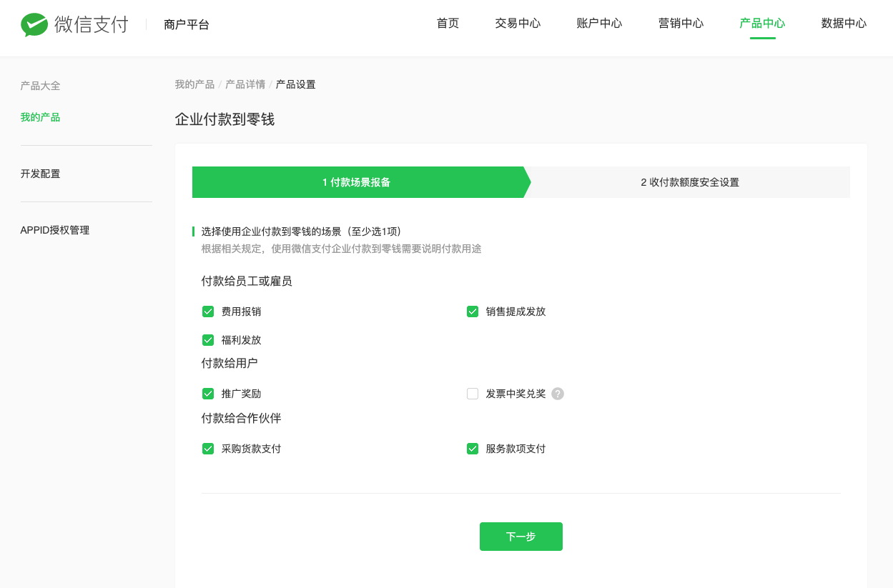Select step 1 付款场景报备

click(361, 182)
